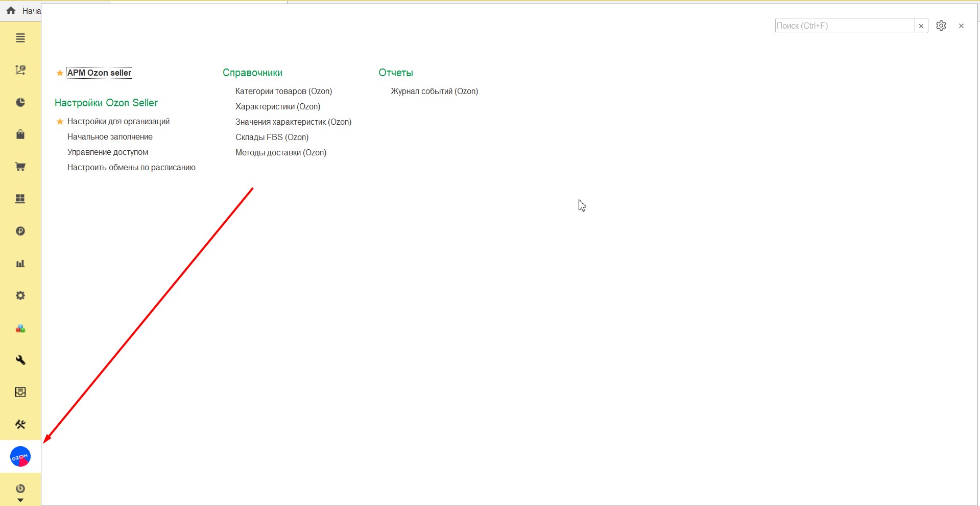Click Настроить обмены по расписанию
The width and height of the screenshot is (980, 506).
point(131,168)
